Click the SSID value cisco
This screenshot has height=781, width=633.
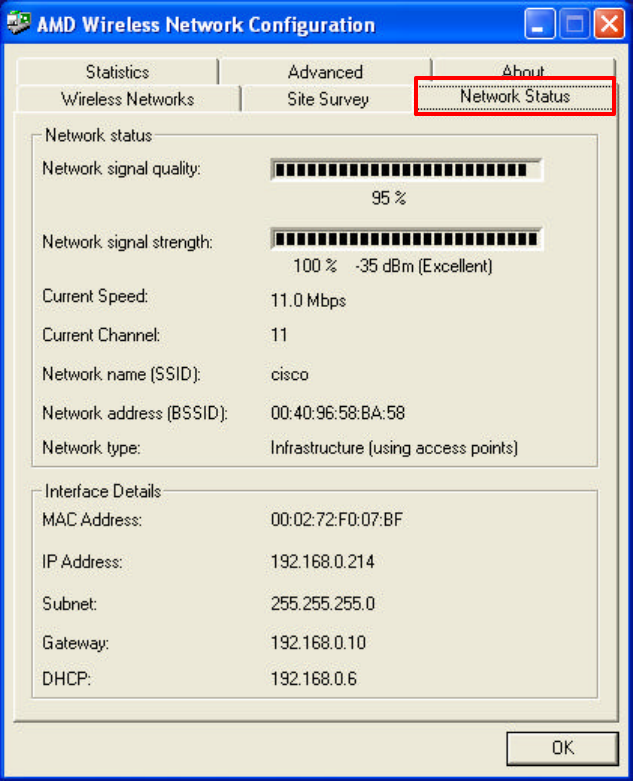tap(289, 374)
